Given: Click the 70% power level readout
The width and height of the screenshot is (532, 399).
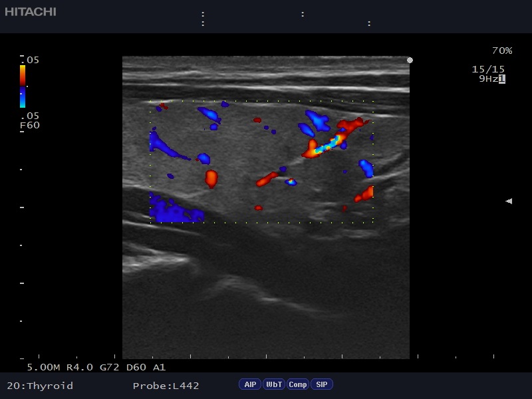Looking at the screenshot, I should point(501,51).
